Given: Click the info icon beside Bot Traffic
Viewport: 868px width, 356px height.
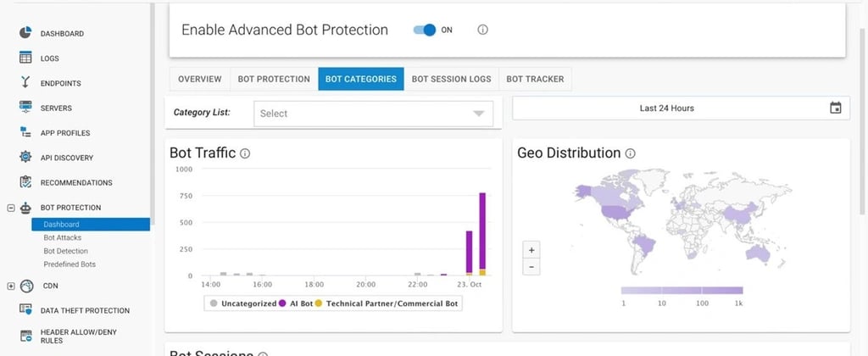Looking at the screenshot, I should pyautogui.click(x=245, y=153).
